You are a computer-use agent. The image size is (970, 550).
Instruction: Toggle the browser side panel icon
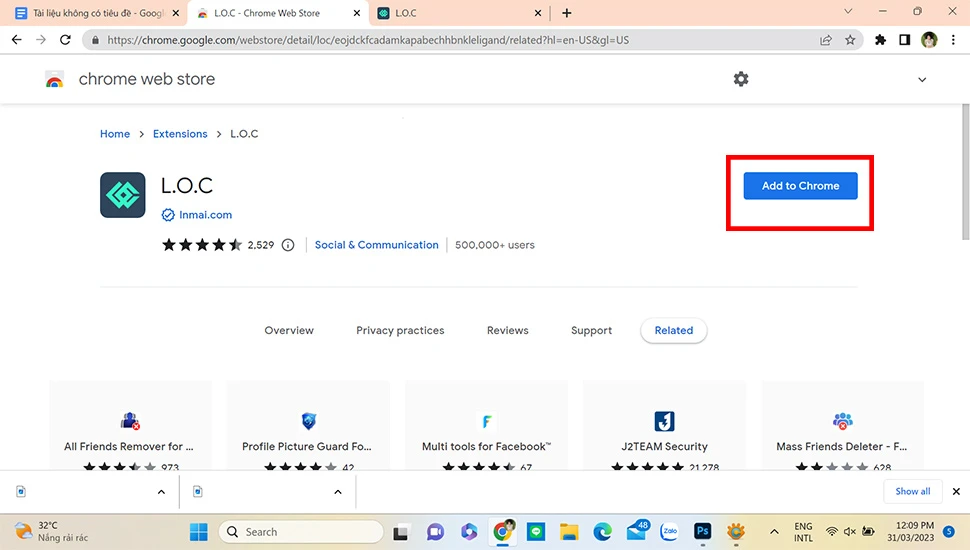click(904, 40)
